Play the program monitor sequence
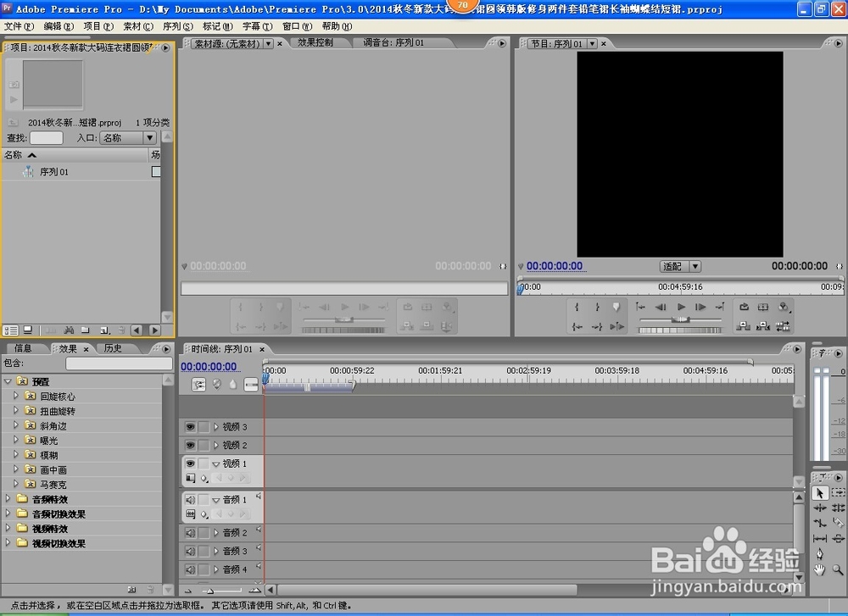This screenshot has height=616, width=848. click(x=681, y=307)
